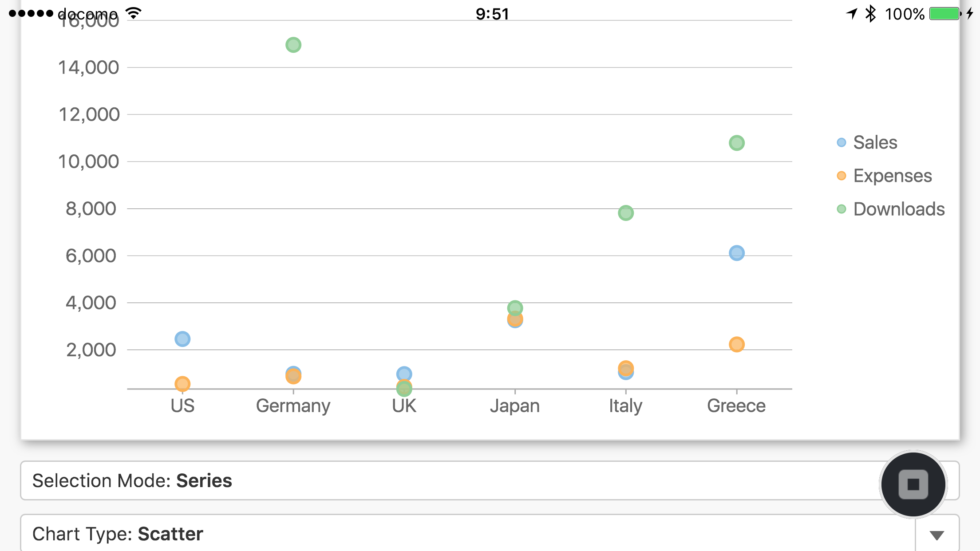Image resolution: width=980 pixels, height=551 pixels.
Task: Select Italy's green Downloads data point
Action: click(625, 213)
